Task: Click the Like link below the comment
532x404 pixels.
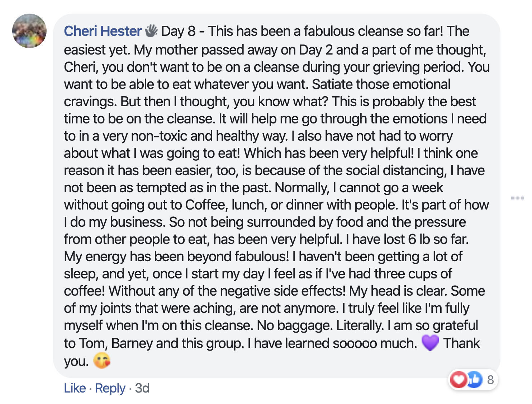Action: point(75,388)
